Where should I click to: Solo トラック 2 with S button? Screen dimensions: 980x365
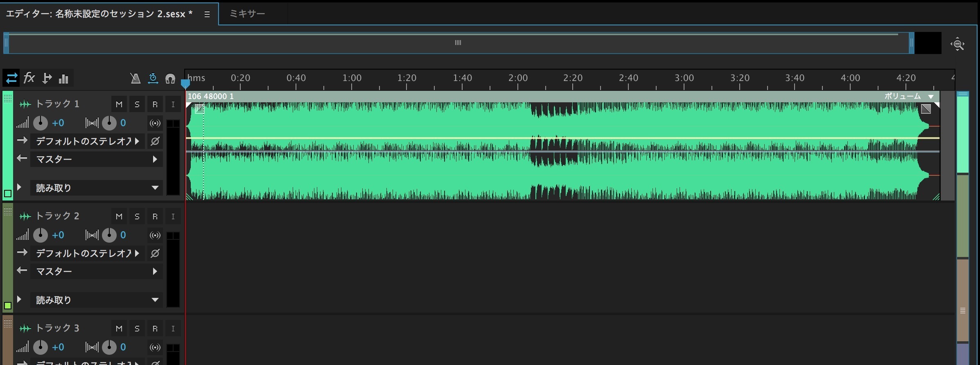[137, 216]
